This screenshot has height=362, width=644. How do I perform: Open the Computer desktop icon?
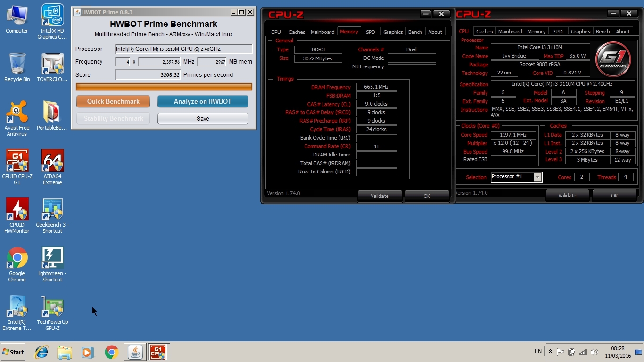17,19
